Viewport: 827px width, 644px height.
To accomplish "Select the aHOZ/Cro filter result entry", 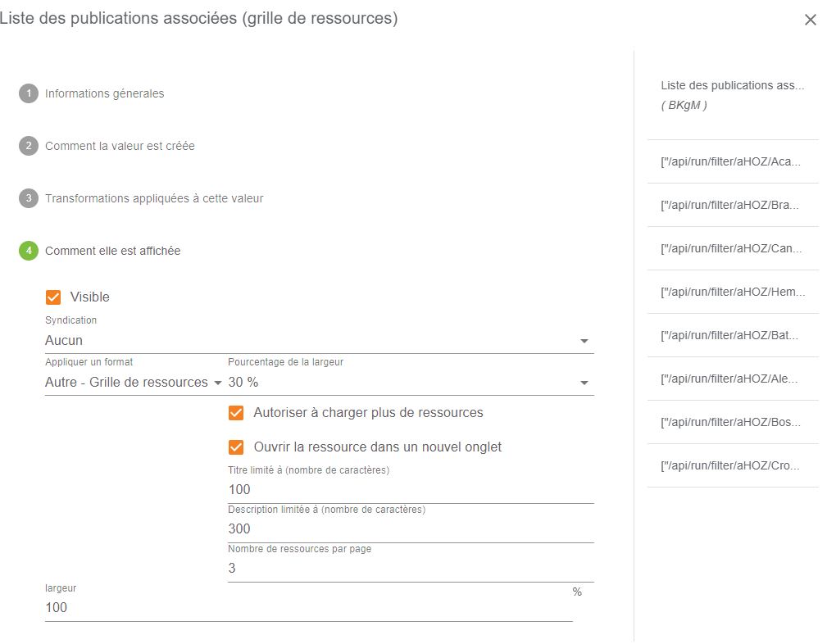I will coord(733,465).
